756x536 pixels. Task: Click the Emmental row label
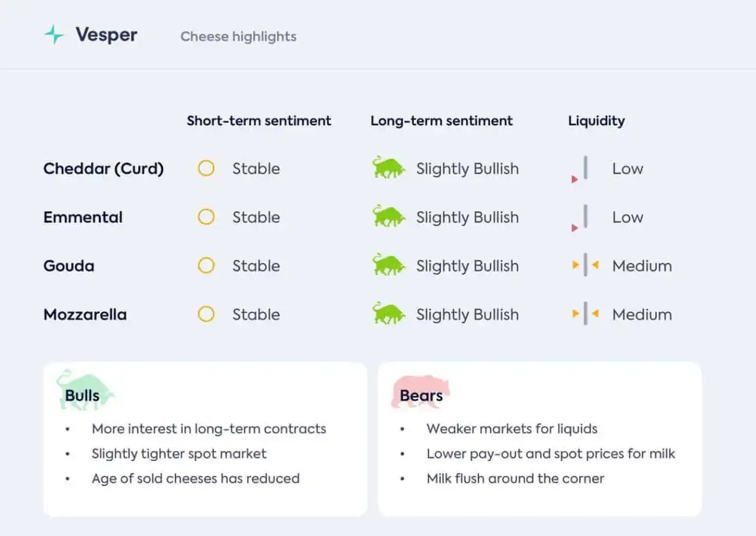tap(83, 217)
